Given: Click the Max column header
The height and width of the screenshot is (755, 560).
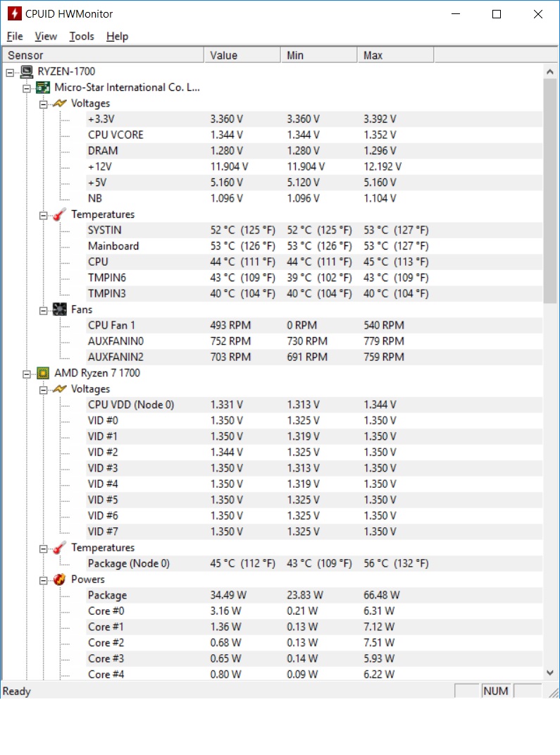Looking at the screenshot, I should pyautogui.click(x=395, y=56).
